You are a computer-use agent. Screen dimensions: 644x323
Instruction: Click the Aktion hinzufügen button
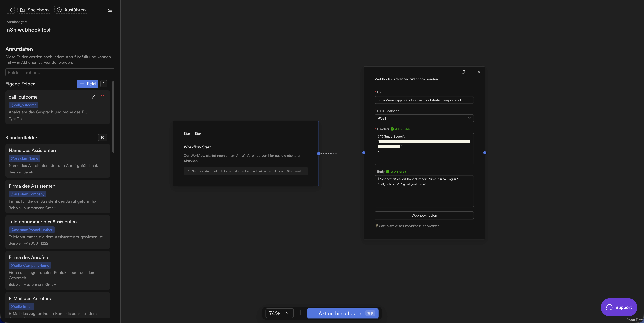click(x=342, y=313)
